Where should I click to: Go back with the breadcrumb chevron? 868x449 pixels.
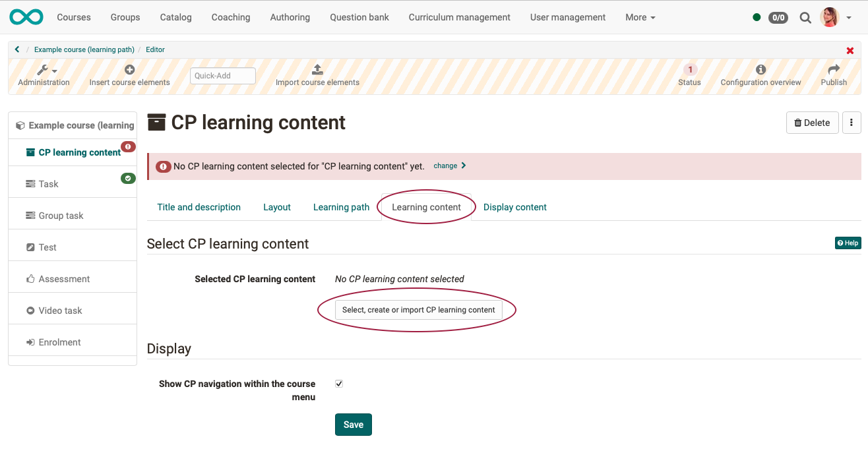tap(17, 49)
